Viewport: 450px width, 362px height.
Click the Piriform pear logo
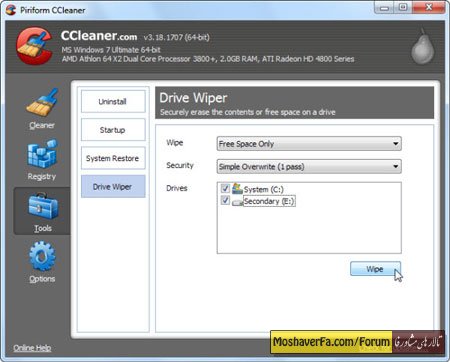(x=422, y=47)
